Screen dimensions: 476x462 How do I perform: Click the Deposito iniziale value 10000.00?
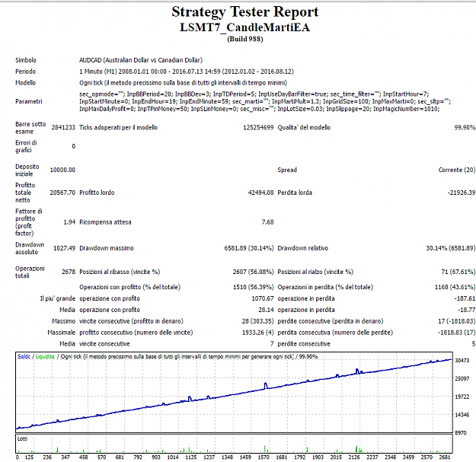(62, 170)
